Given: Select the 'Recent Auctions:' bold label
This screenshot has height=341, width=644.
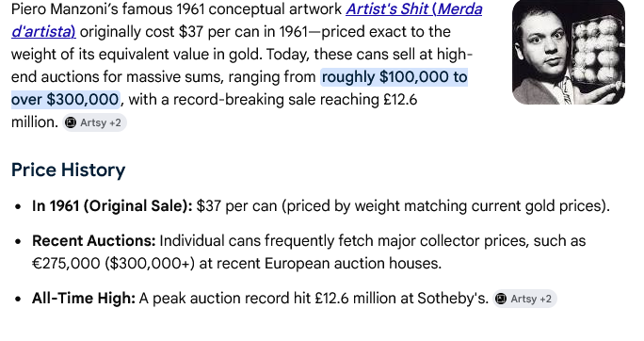Looking at the screenshot, I should click(94, 241).
